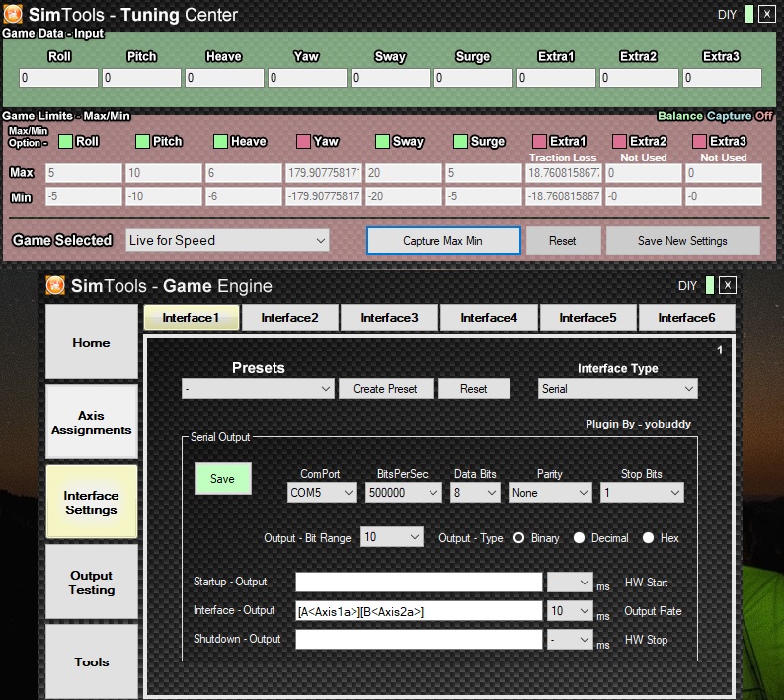This screenshot has height=700, width=784.
Task: Click the Sway Min limit field
Action: (x=403, y=196)
